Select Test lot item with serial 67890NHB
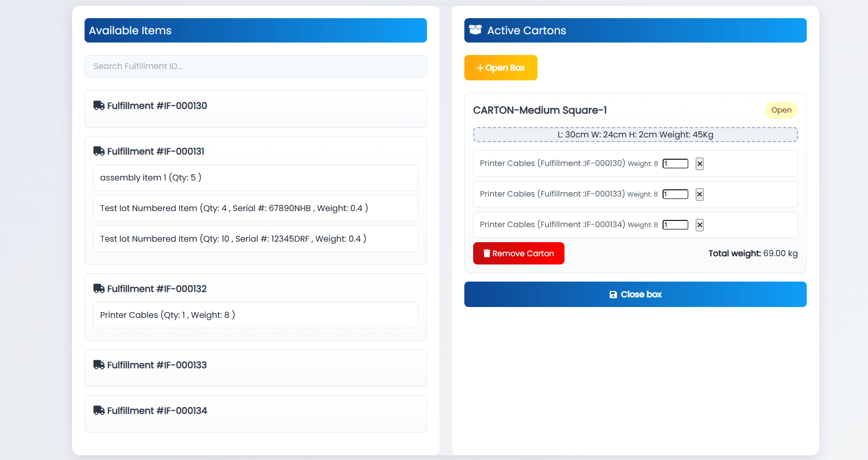The width and height of the screenshot is (868, 460). pyautogui.click(x=255, y=208)
